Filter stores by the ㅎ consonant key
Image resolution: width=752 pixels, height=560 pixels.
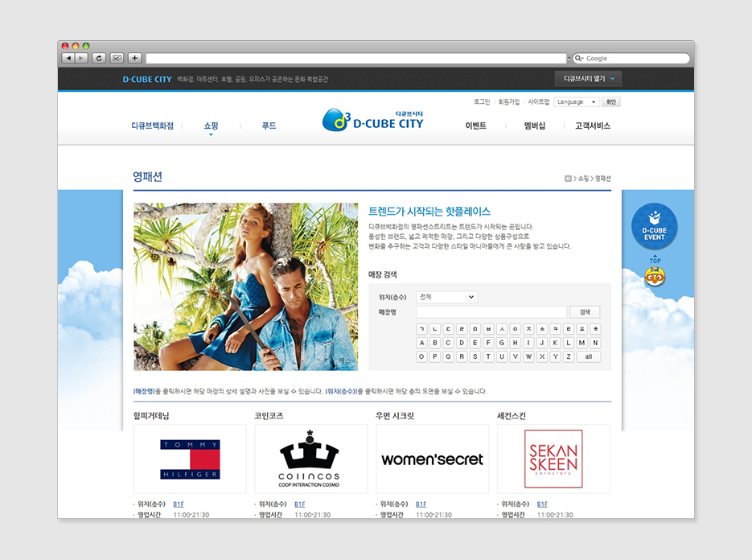click(x=595, y=329)
